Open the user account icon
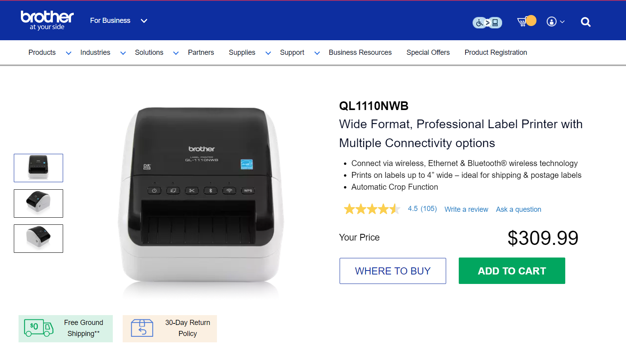This screenshot has height=364, width=626. (x=551, y=22)
